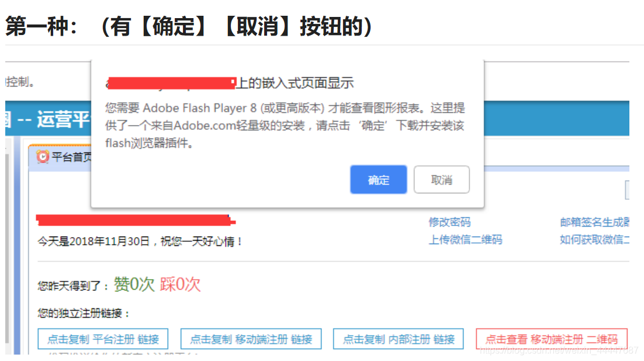Click the 运营平 header title text
The height and width of the screenshot is (361, 644).
click(63, 119)
